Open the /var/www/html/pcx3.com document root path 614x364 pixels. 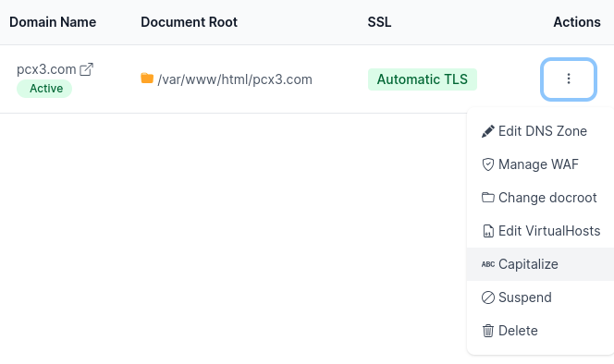(x=235, y=79)
